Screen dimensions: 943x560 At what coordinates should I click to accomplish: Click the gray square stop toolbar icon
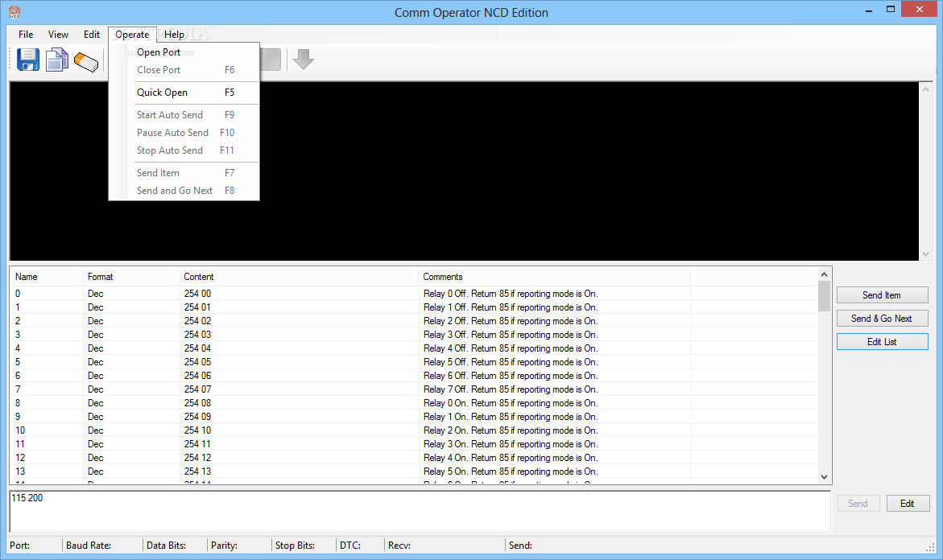[270, 60]
